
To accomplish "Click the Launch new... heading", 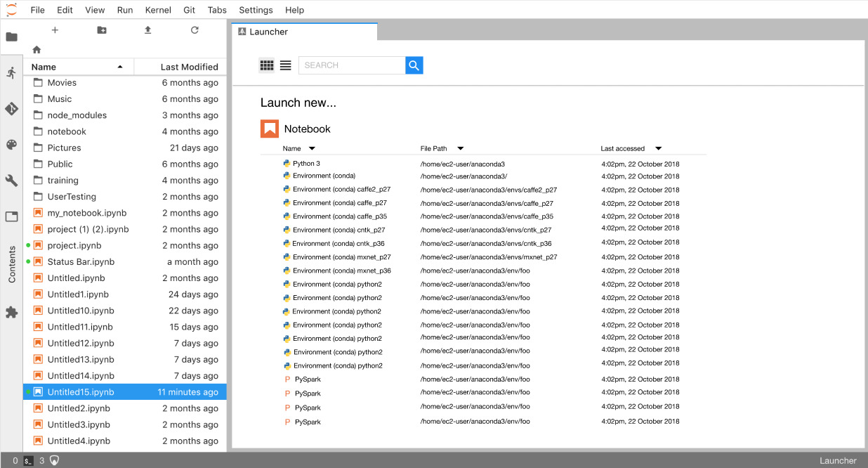I will (298, 103).
